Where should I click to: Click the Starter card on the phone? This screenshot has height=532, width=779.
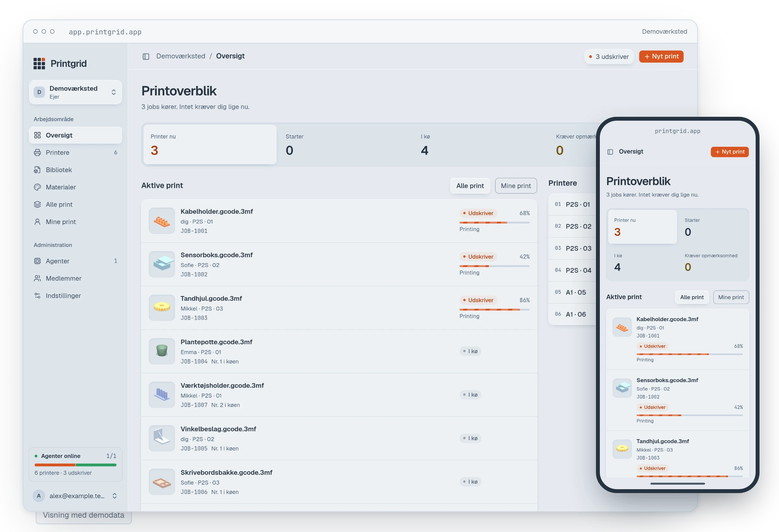(713, 227)
